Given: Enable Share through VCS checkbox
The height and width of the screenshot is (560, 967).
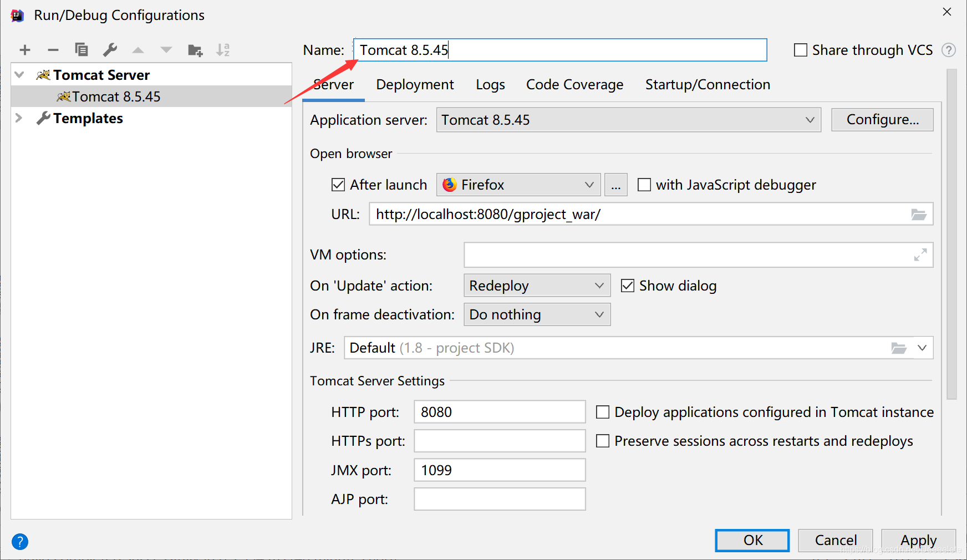Looking at the screenshot, I should tap(801, 50).
